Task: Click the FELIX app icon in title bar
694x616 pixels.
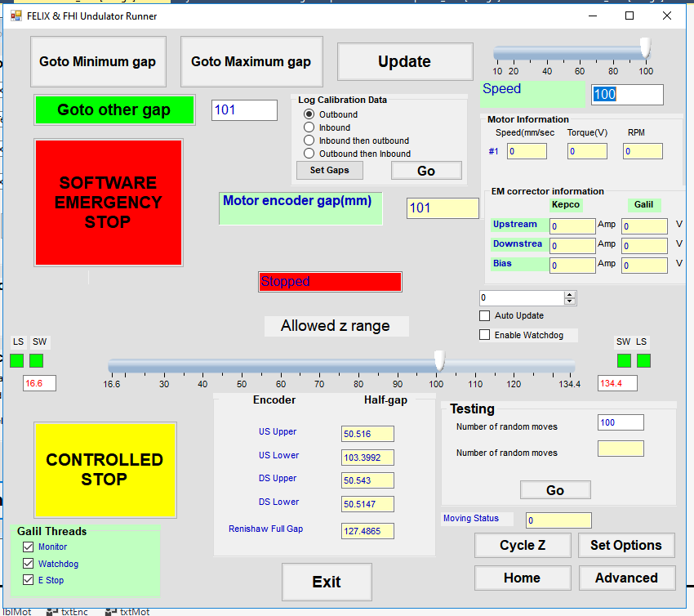Action: pos(16,16)
